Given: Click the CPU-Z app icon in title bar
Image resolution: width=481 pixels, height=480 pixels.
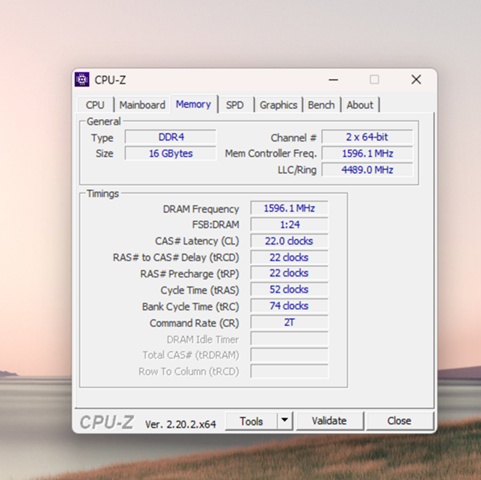Looking at the screenshot, I should point(82,80).
